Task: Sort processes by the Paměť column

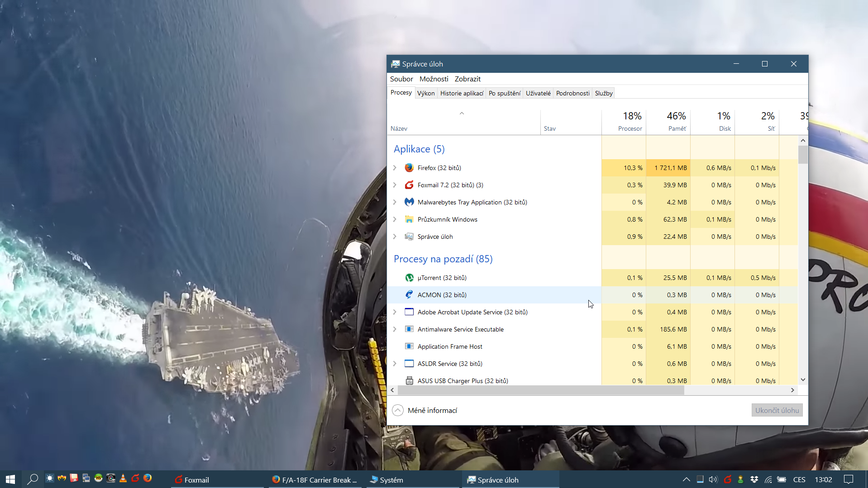Action: click(x=668, y=122)
